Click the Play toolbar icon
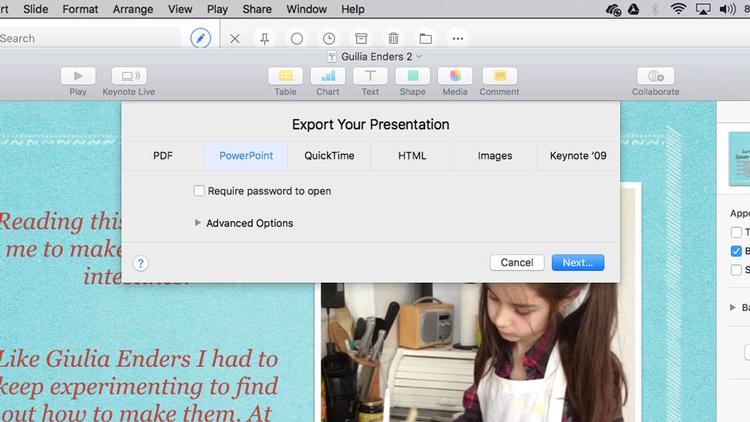This screenshot has width=750, height=422. coord(78,76)
